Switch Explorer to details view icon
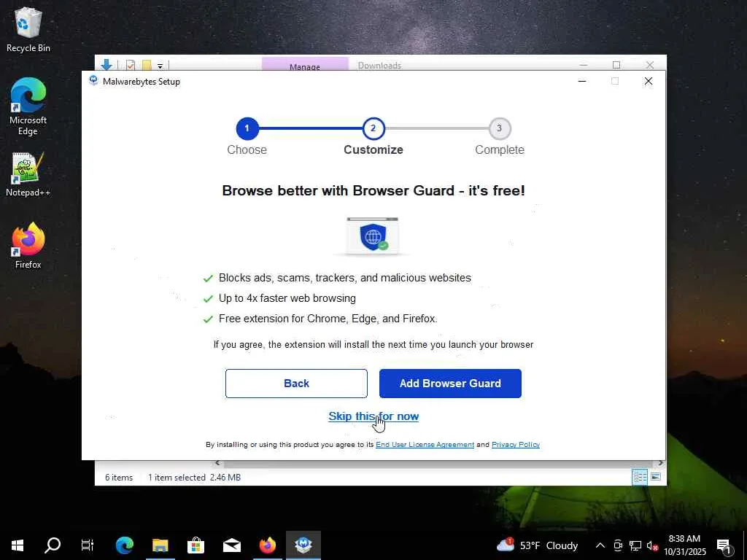The width and height of the screenshot is (747, 560). (x=640, y=477)
